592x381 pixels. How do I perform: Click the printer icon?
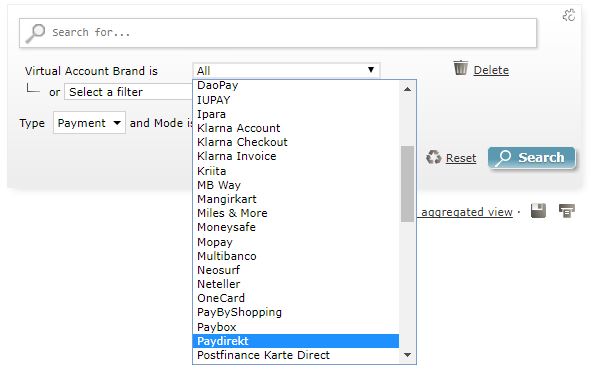coord(567,211)
